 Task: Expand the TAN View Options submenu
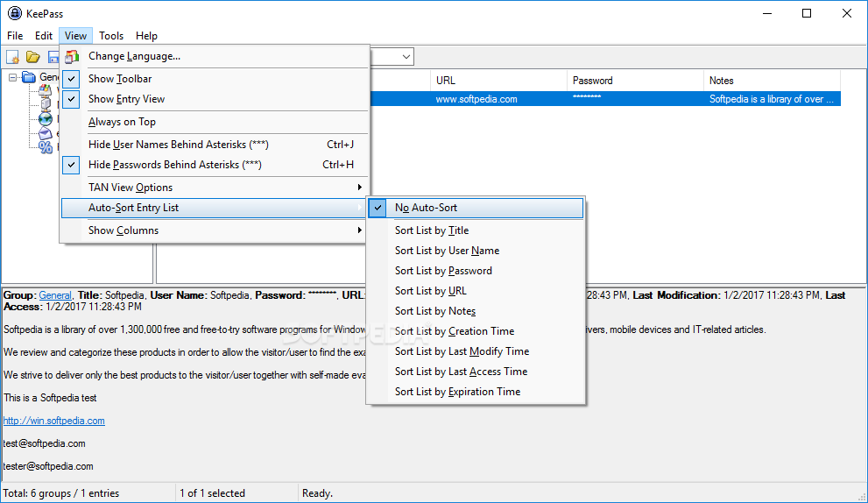(215, 188)
